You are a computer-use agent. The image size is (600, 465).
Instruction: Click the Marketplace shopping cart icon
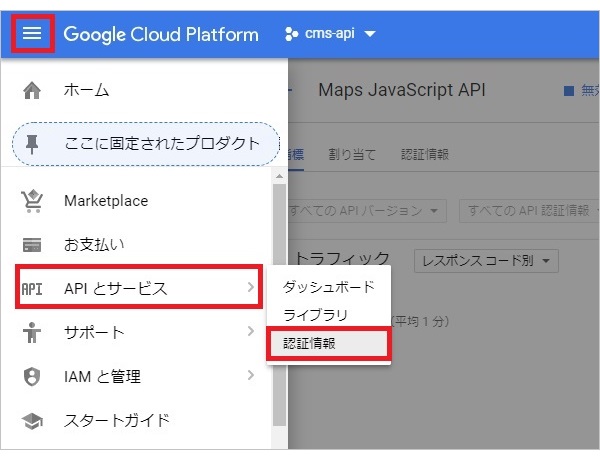pos(32,201)
